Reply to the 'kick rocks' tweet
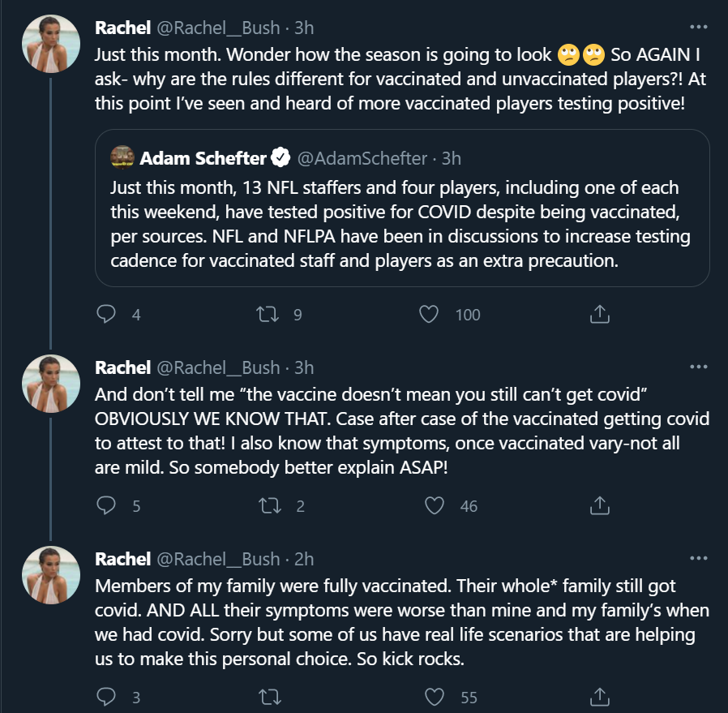The width and height of the screenshot is (728, 713). 107,697
